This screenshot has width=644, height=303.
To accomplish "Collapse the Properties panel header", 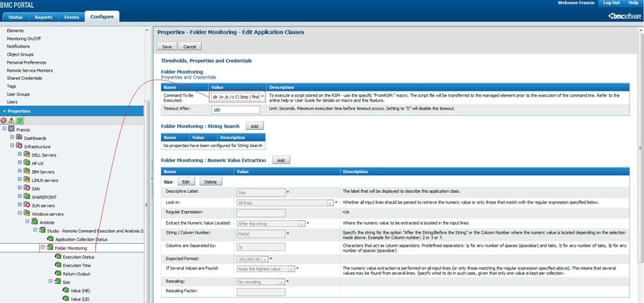I will 4,111.
